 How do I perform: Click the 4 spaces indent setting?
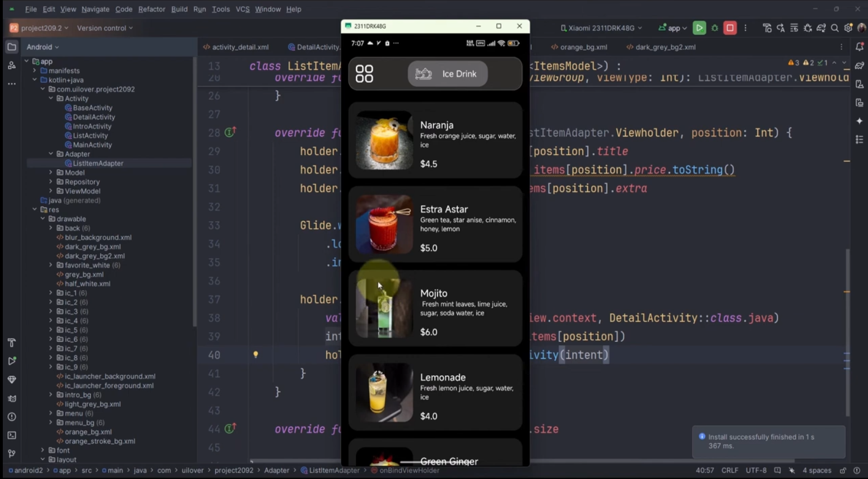pyautogui.click(x=817, y=471)
